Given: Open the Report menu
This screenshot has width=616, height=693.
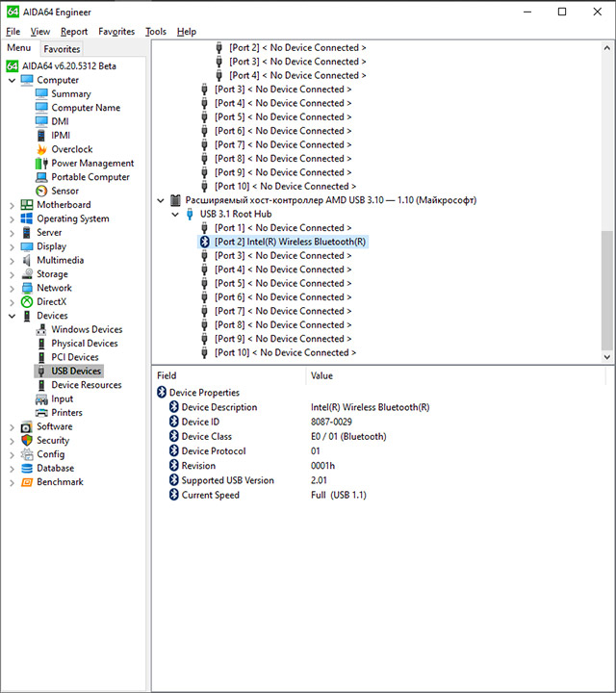Looking at the screenshot, I should pyautogui.click(x=74, y=32).
